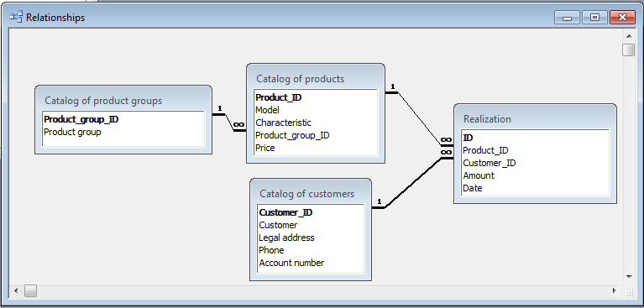Click the vertical scrollbar up arrow
Viewport: 644px width, 308px height.
[628, 36]
